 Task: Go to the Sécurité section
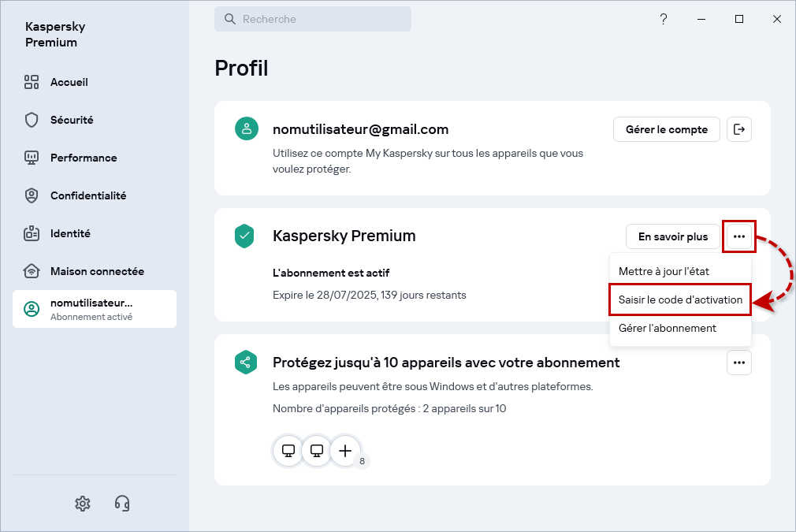point(72,120)
